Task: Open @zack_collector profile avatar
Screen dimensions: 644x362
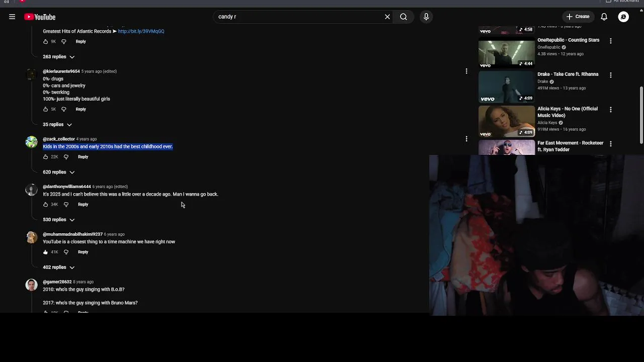Action: click(x=32, y=142)
